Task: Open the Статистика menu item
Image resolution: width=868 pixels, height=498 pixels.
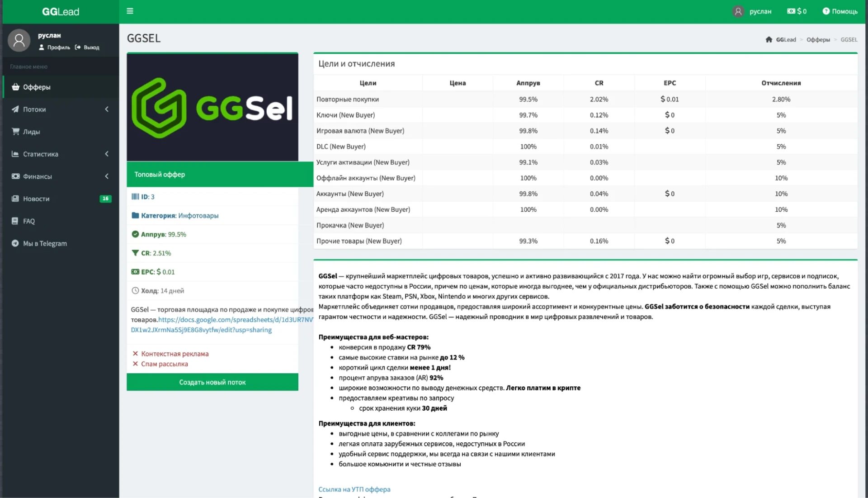Action: 61,154
